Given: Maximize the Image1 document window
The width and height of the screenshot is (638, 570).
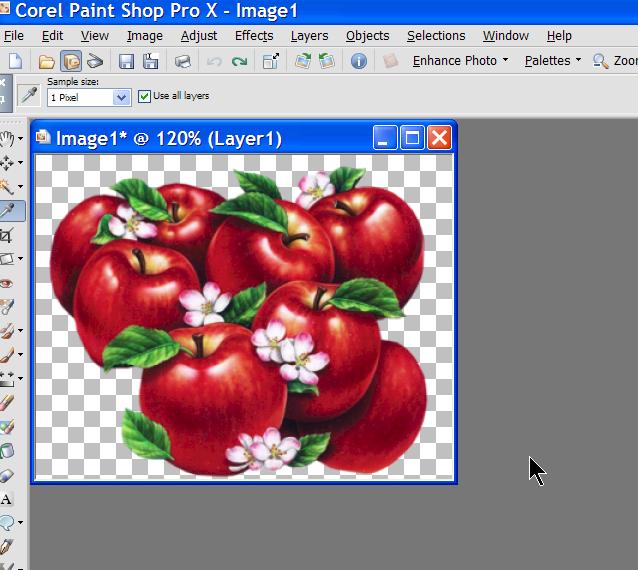Looking at the screenshot, I should [x=412, y=138].
